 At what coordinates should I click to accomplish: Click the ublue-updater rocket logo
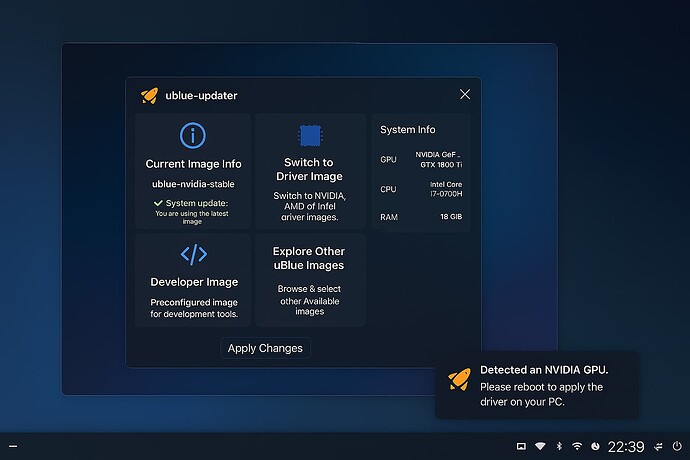click(149, 96)
